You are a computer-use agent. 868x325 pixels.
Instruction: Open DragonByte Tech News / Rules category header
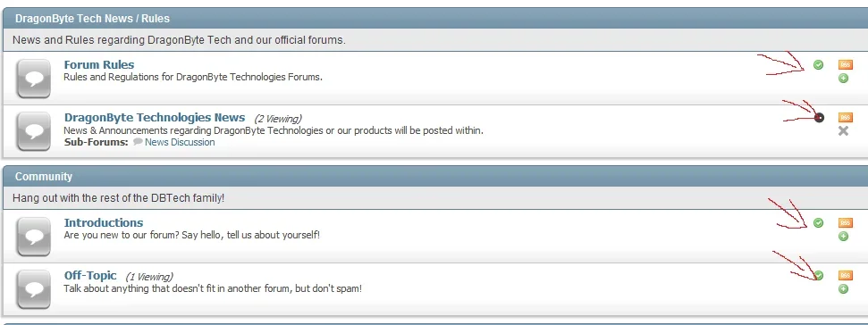coord(92,18)
